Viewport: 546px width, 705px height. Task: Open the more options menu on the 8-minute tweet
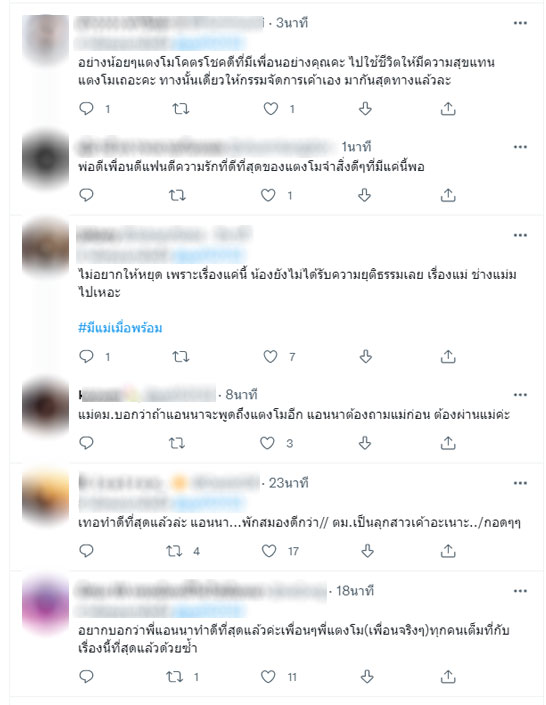pos(520,395)
